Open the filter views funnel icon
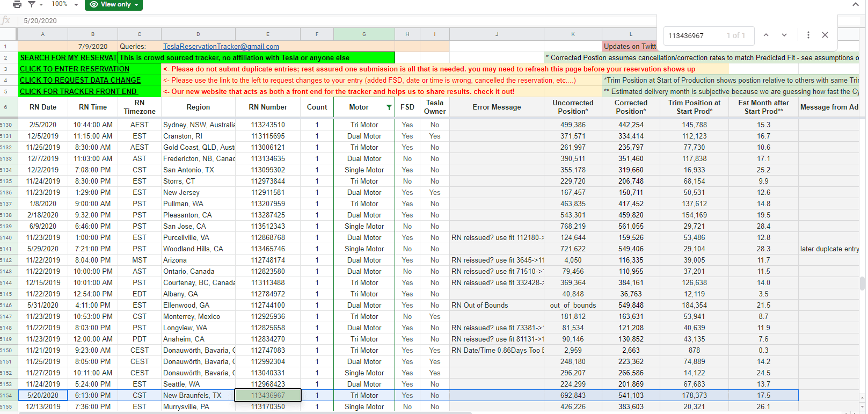Viewport: 868px width, 414px height. 32,4
